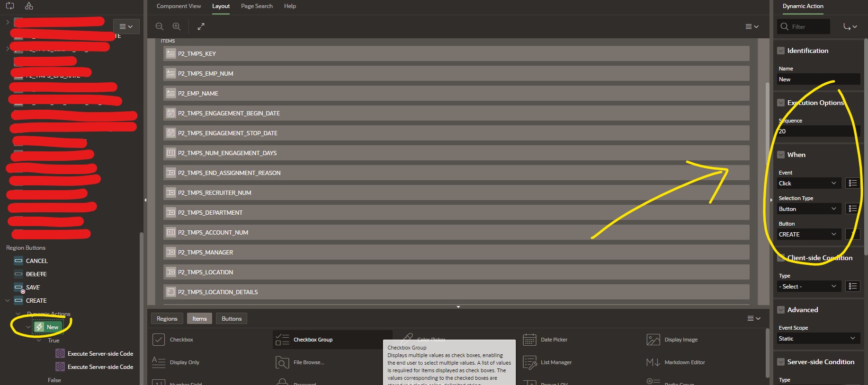Switch to the Component View tab
Screen dimensions: 868x385
(179, 6)
